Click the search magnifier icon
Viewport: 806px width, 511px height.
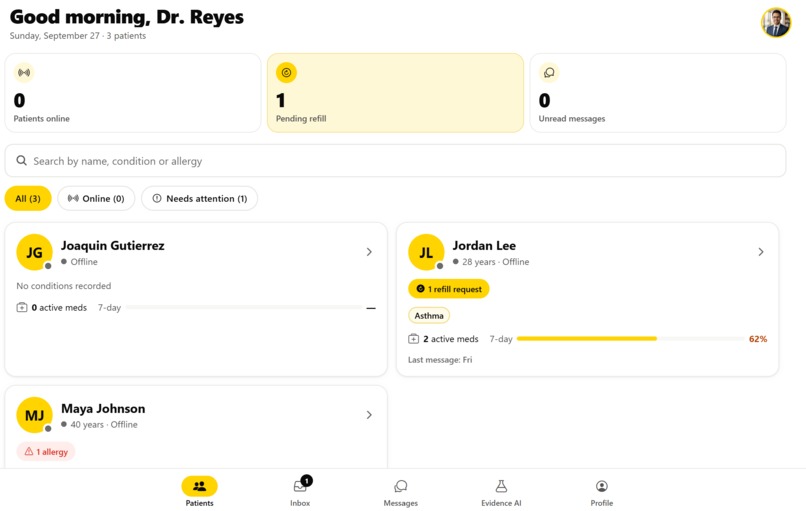coord(22,161)
